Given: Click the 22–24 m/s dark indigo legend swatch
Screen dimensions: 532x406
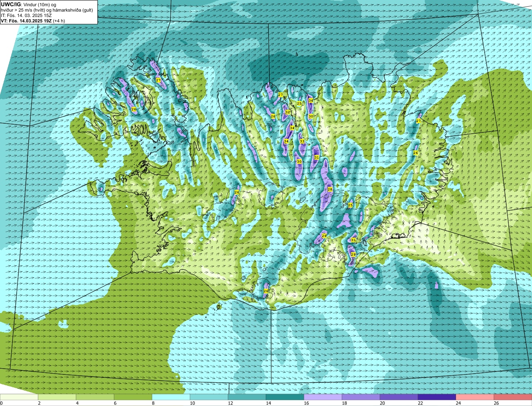Looking at the screenshot, I should tap(436, 397).
